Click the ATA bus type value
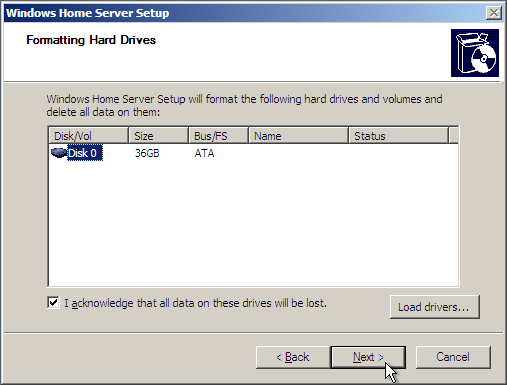Viewport: 507px width, 385px height. point(204,153)
